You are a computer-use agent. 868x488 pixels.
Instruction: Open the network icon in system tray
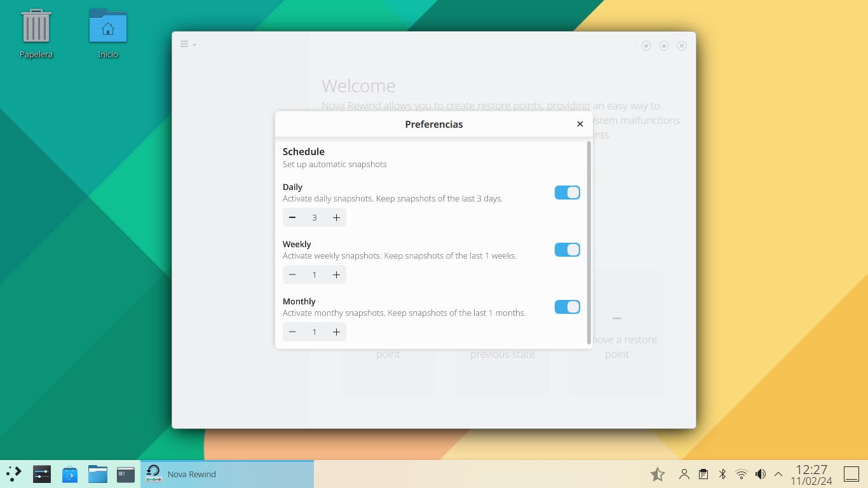[x=741, y=473]
